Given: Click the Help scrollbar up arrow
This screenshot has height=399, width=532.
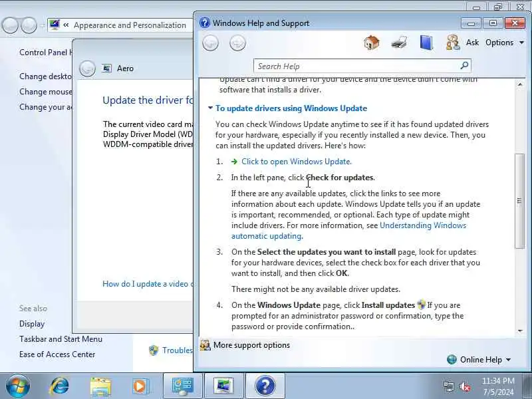Looking at the screenshot, I should pyautogui.click(x=520, y=84).
